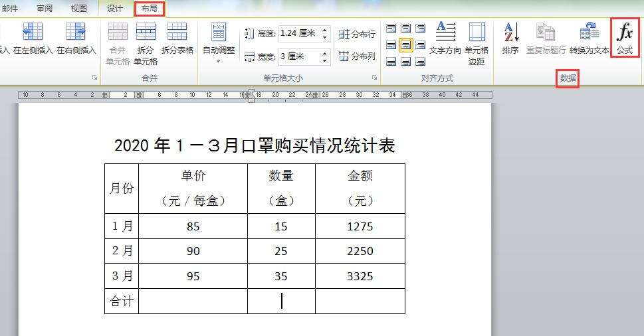The width and height of the screenshot is (644, 336).
Task: Switch to the Layout (布局) tab
Action: click(150, 8)
